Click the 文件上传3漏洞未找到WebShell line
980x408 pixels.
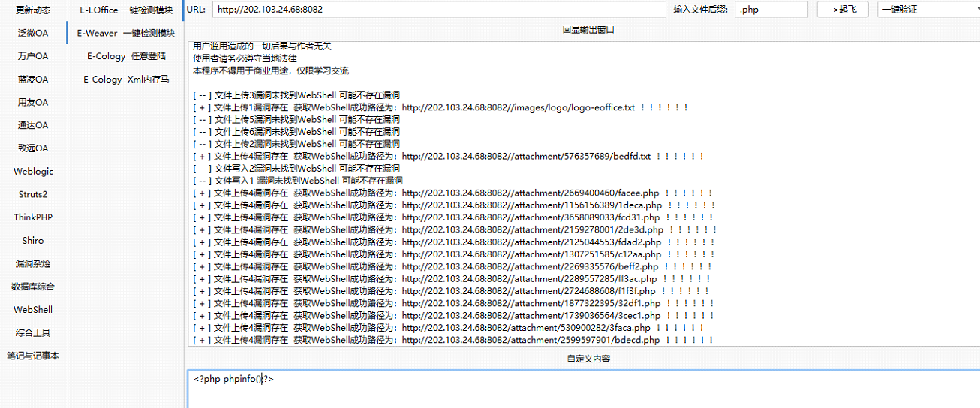point(296,95)
